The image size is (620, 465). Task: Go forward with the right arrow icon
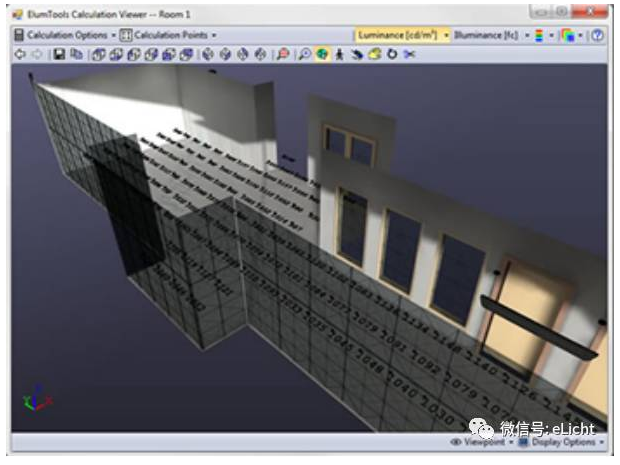(x=37, y=54)
